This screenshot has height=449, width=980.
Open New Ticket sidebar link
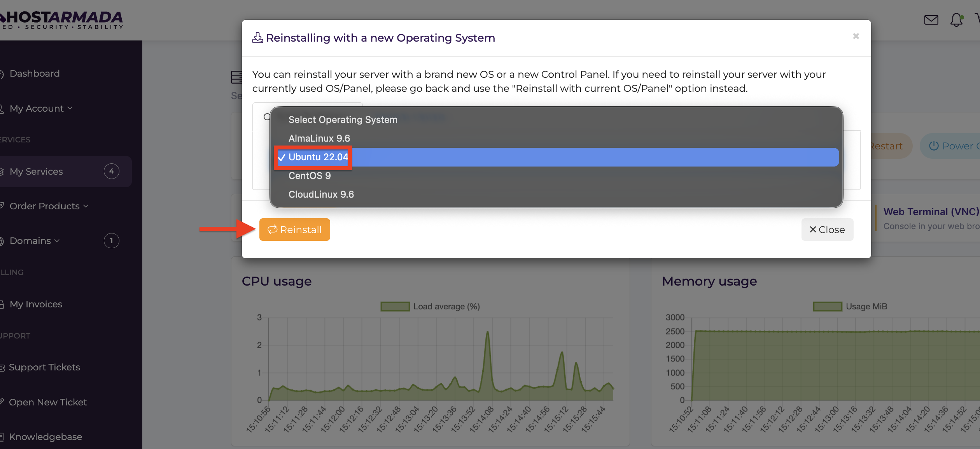click(x=48, y=402)
